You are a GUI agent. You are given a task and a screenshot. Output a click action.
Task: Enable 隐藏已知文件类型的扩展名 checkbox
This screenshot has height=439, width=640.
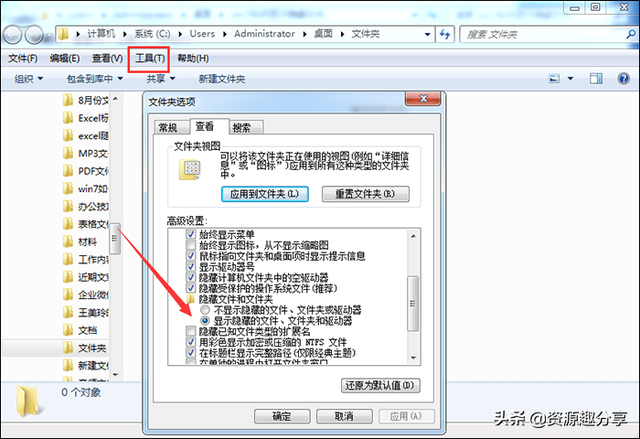(x=191, y=331)
